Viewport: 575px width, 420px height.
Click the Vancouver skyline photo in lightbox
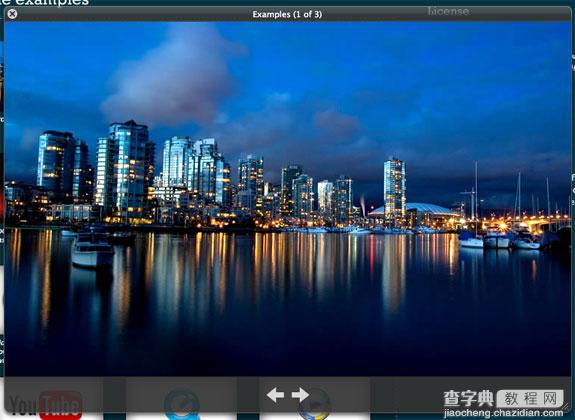click(288, 199)
